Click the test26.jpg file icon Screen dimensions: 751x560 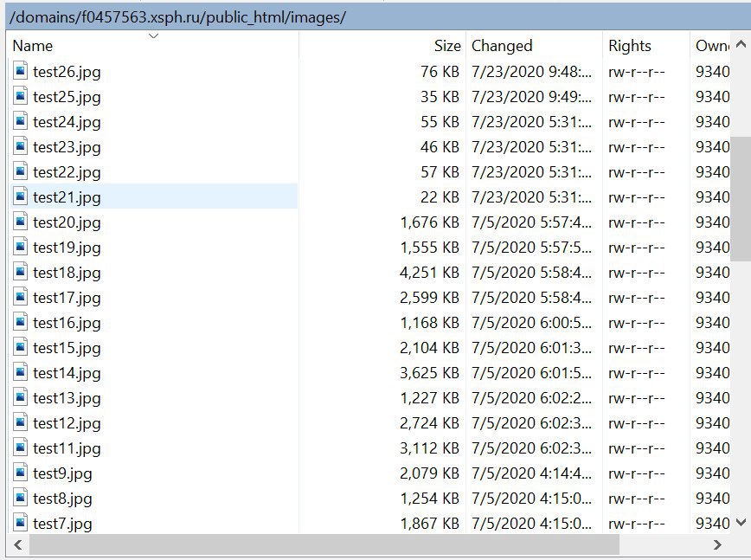point(20,71)
